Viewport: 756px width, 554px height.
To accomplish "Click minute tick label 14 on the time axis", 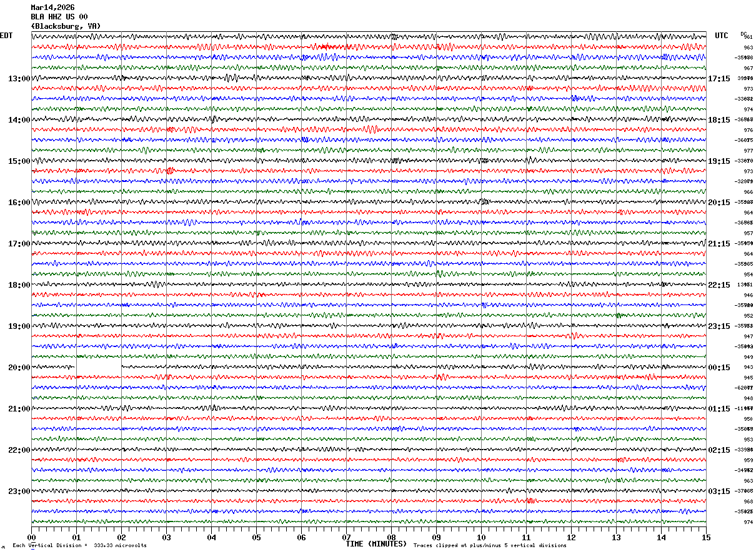I will pos(661,537).
